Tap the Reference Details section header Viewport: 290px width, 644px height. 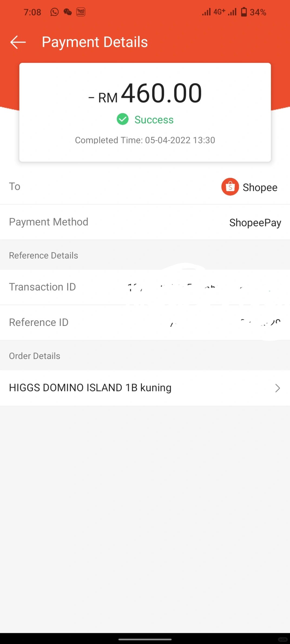(44, 255)
